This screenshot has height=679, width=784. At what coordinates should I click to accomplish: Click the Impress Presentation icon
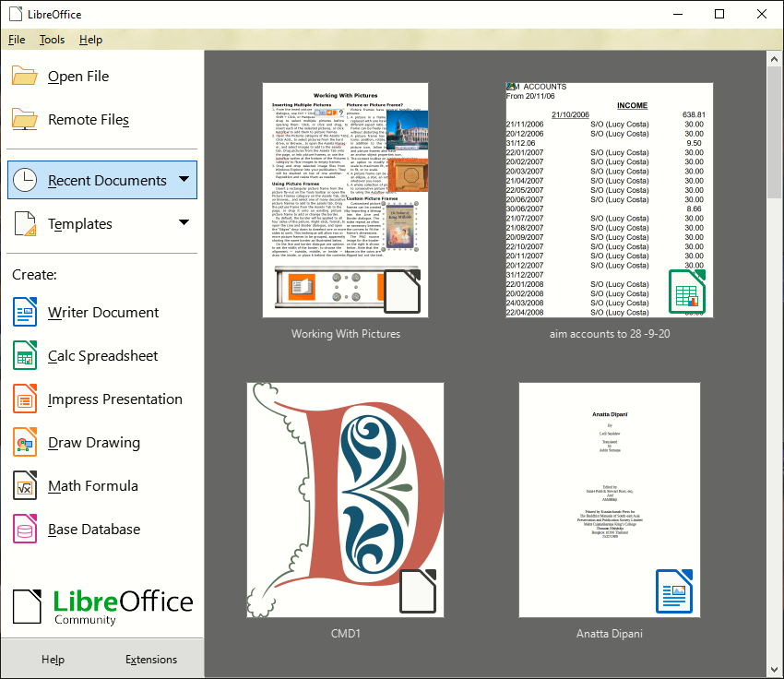24,399
